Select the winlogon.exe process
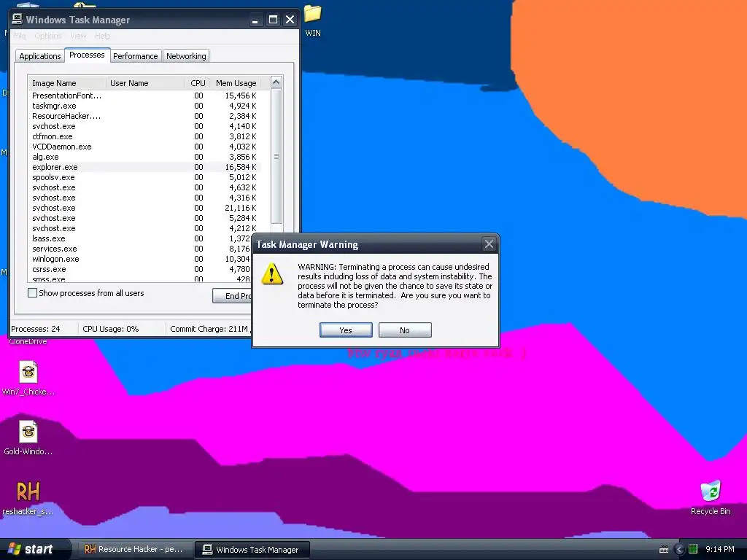Image resolution: width=747 pixels, height=560 pixels. coord(141,259)
